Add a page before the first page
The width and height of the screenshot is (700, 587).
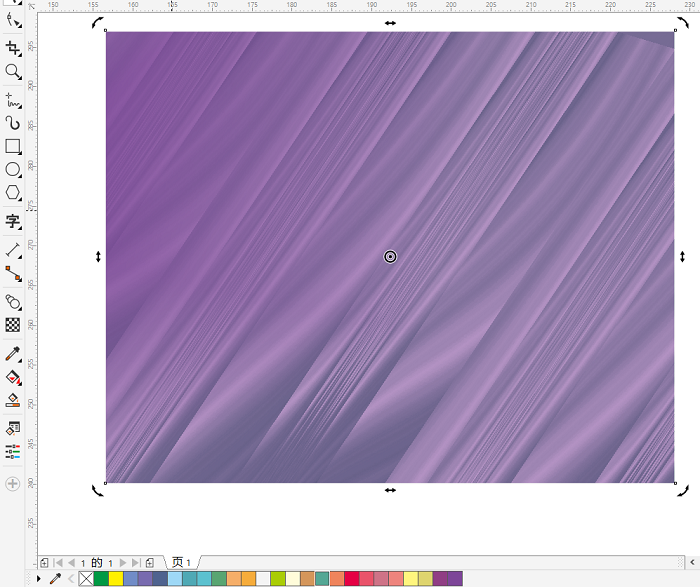tap(44, 563)
